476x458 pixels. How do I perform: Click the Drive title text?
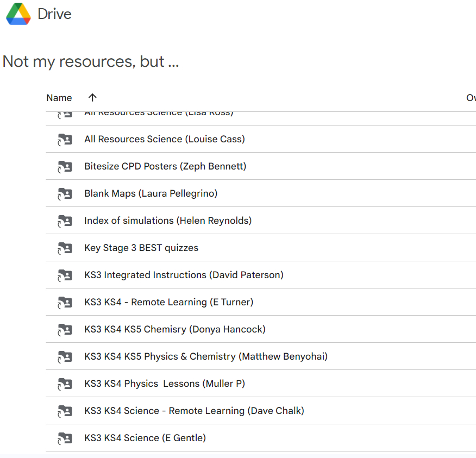54,14
